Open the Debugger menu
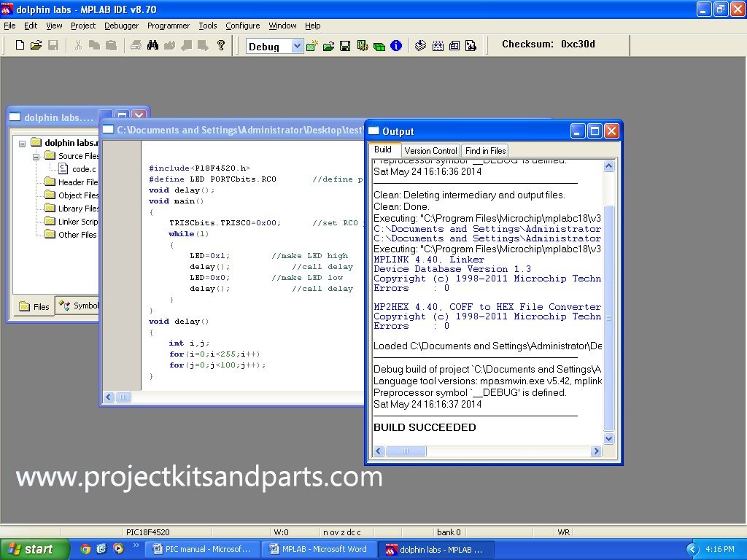Viewport: 747px width, 560px height. (121, 26)
